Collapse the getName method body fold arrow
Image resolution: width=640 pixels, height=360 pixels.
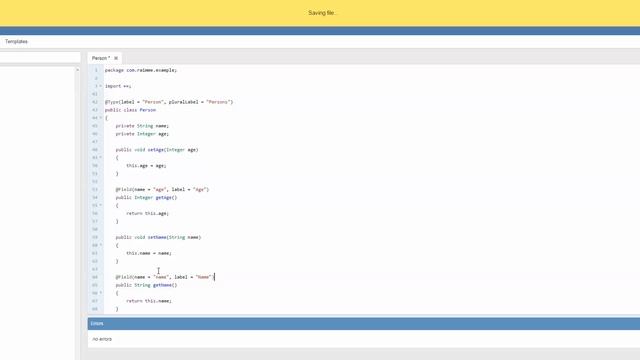pos(101,293)
